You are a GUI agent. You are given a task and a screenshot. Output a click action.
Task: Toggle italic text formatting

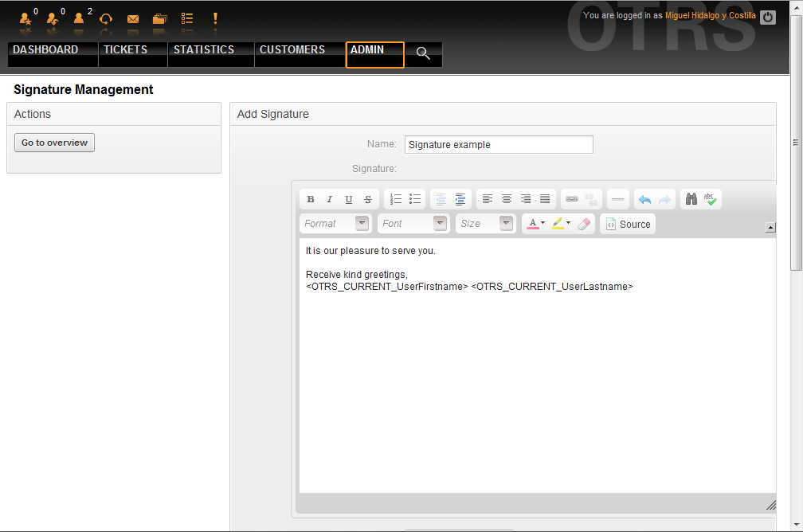[330, 199]
